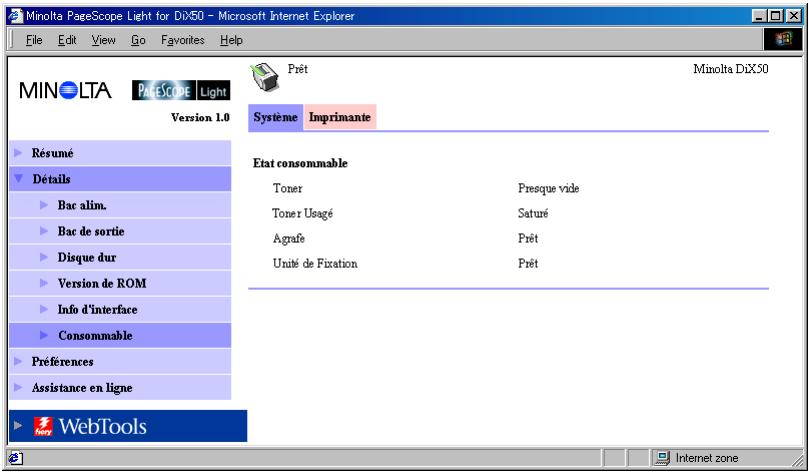The height and width of the screenshot is (473, 809).
Task: Click arrow beside Bac alim.
Action: click(44, 205)
